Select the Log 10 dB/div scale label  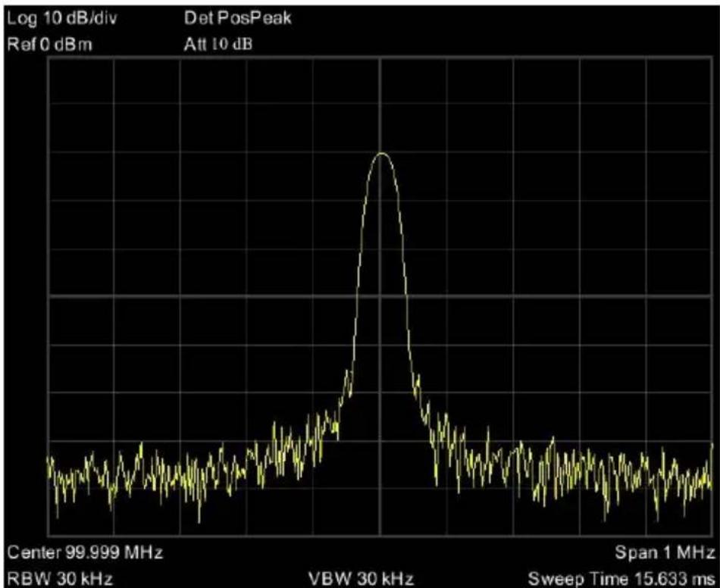62,19
